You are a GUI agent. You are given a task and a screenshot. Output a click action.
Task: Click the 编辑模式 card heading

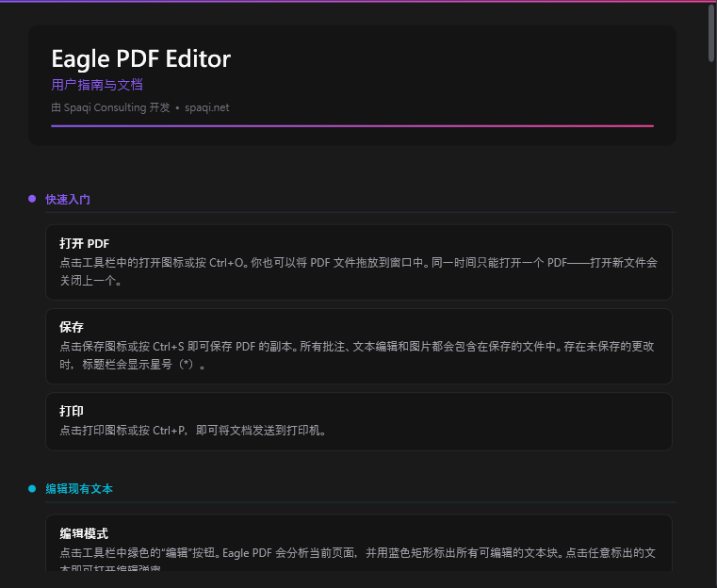[84, 533]
